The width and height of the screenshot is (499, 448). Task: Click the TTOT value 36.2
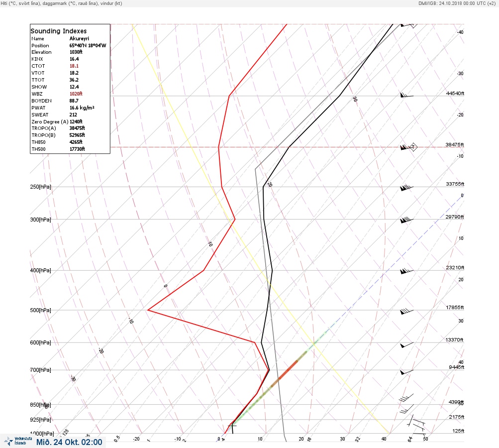74,80
